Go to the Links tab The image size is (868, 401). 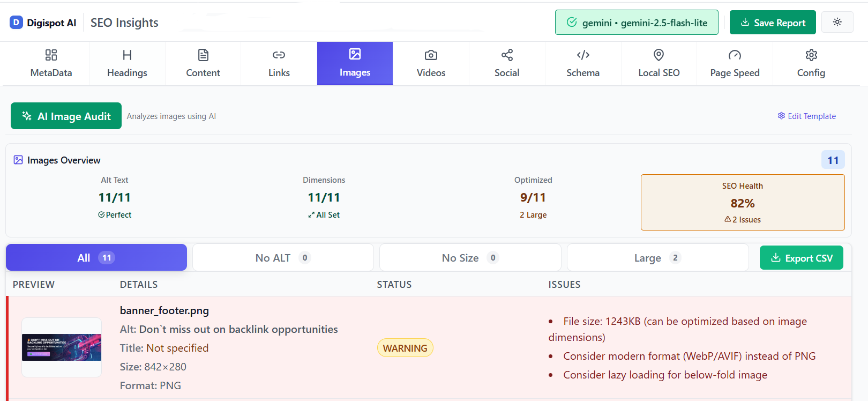coord(279,63)
